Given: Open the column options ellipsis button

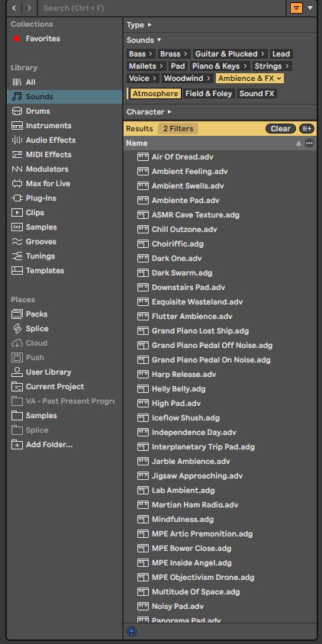Looking at the screenshot, I should tap(309, 143).
